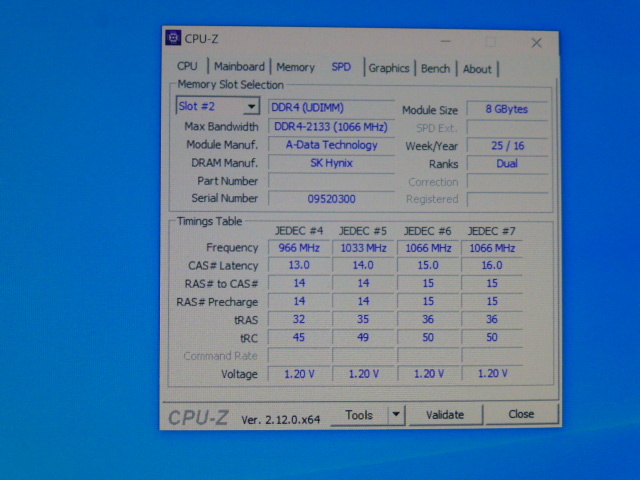Expand the Slot #2 memory slot dropdown
The image size is (640, 480).
[251, 107]
